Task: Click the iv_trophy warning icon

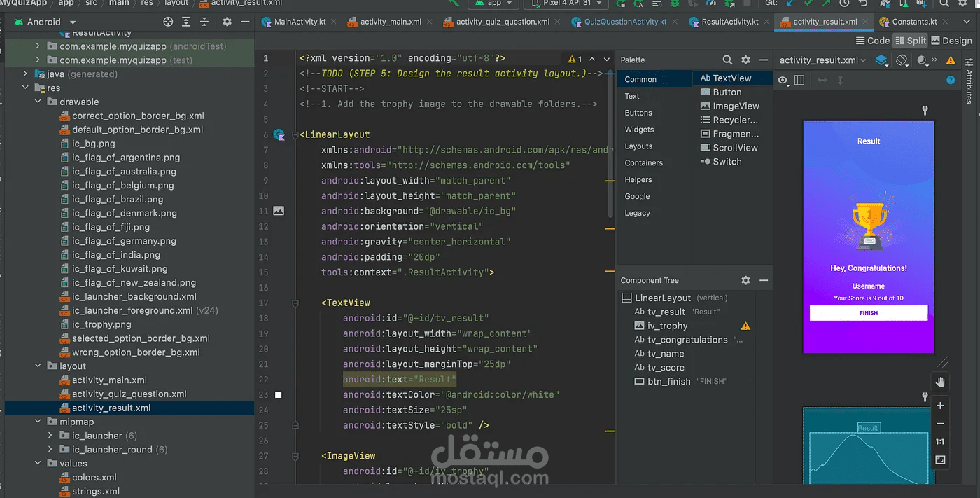Action: pos(745,326)
